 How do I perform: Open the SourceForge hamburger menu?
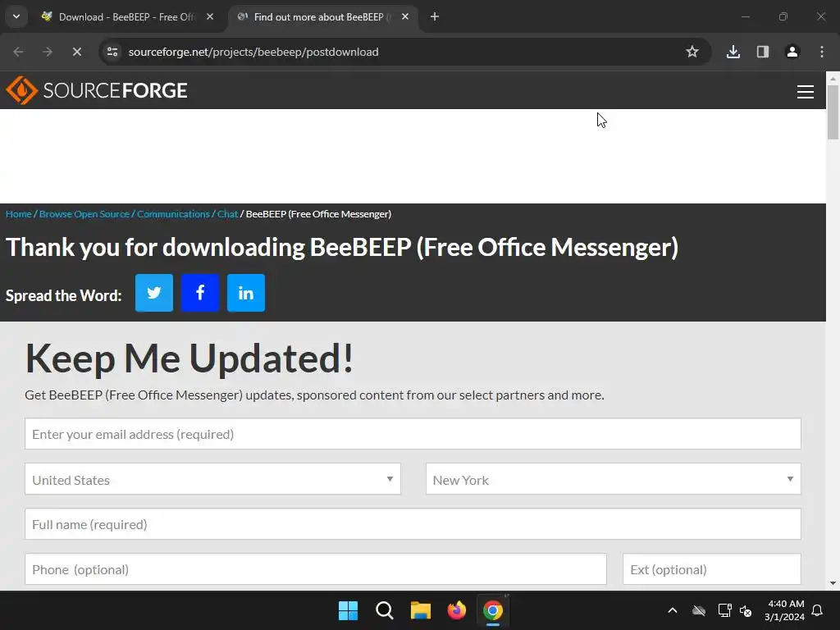pos(806,92)
